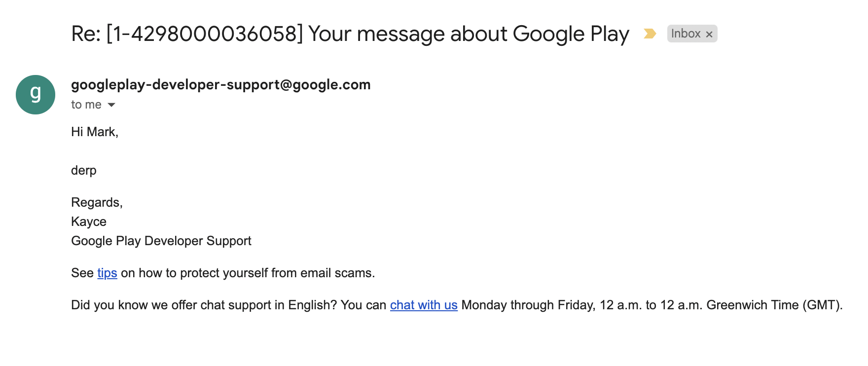
Task: Click ticket number 1-4298000036058 in subject
Action: [204, 34]
